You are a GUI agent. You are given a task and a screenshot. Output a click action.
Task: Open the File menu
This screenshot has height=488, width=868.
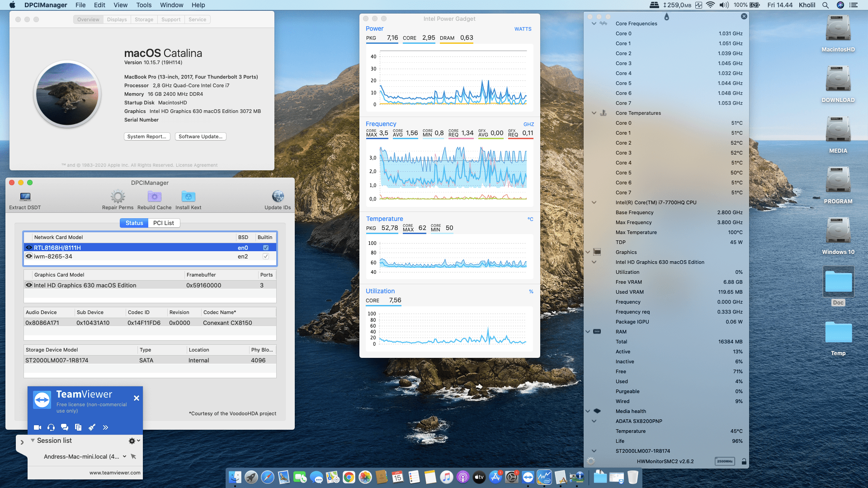pyautogui.click(x=80, y=5)
